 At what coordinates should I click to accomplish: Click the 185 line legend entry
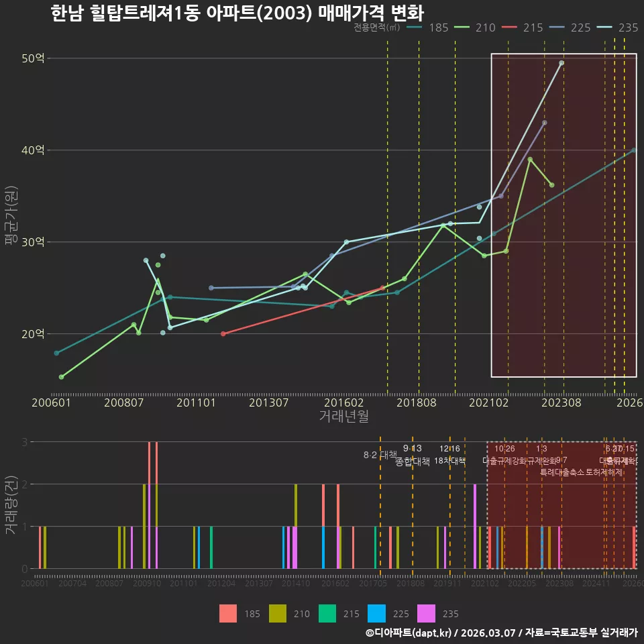pyautogui.click(x=427, y=28)
